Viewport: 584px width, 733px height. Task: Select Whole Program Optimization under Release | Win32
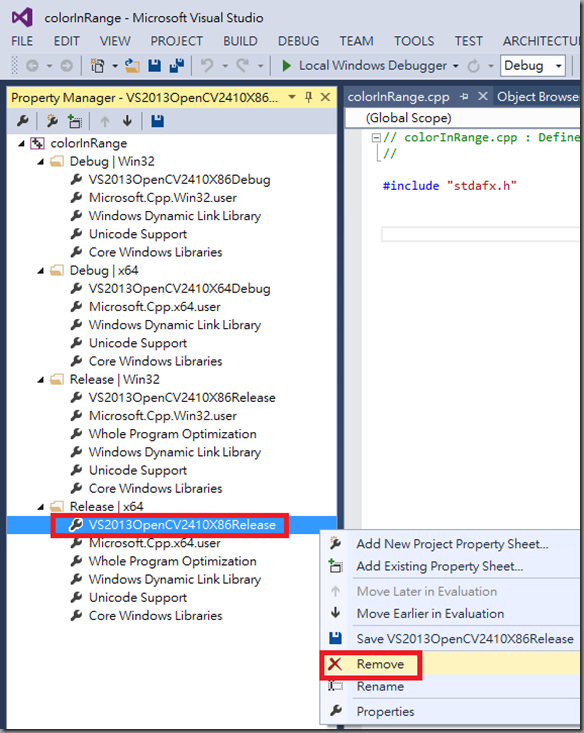173,434
